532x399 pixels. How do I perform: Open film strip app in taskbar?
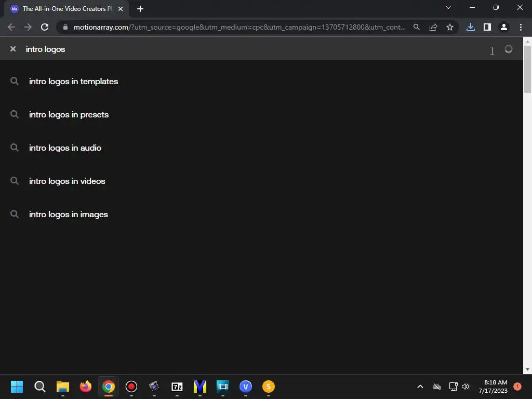coord(222,387)
